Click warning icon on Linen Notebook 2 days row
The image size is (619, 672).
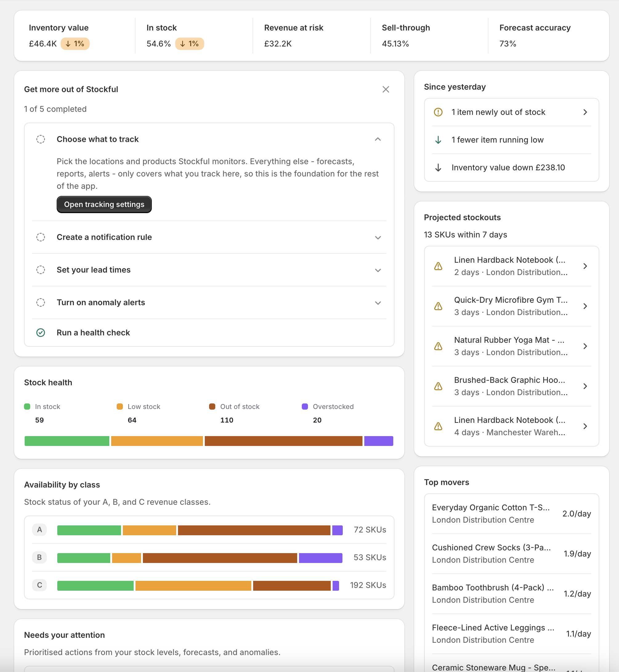438,266
